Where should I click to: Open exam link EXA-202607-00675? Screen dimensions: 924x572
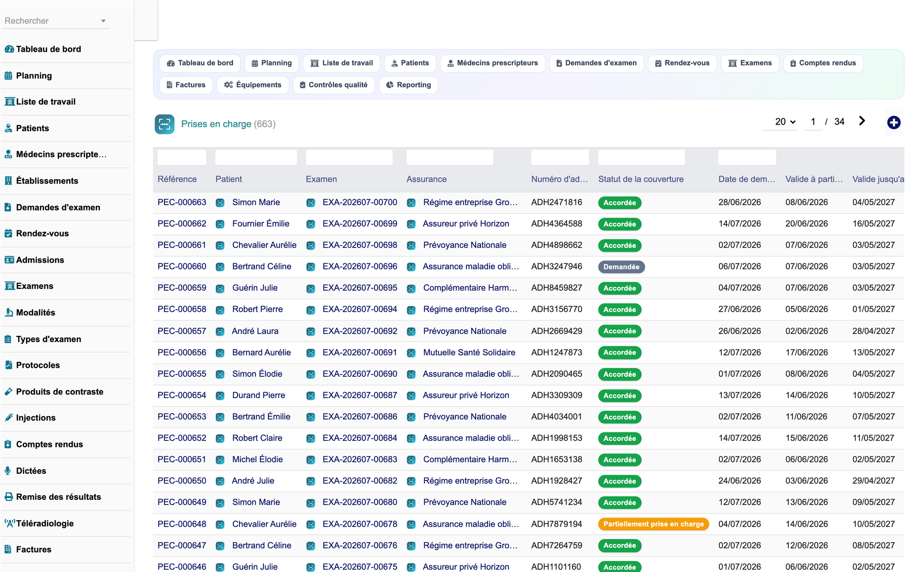pyautogui.click(x=360, y=567)
